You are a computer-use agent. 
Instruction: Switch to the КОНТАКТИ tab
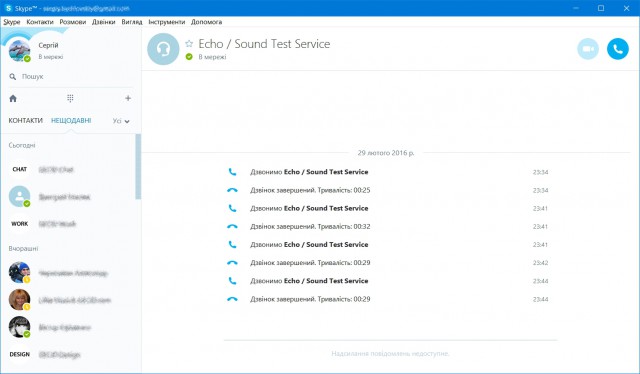point(25,120)
